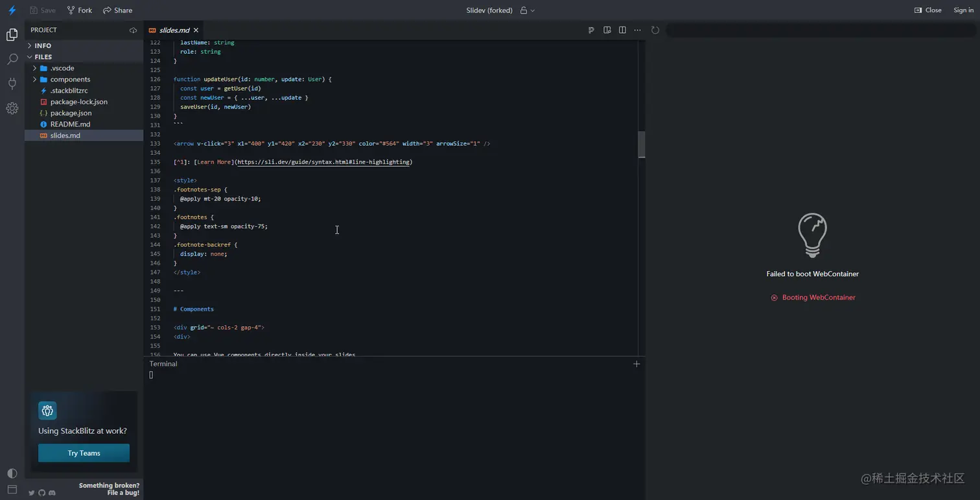This screenshot has height=500, width=980.
Task: Click the PROJECT panel header
Action: [43, 30]
